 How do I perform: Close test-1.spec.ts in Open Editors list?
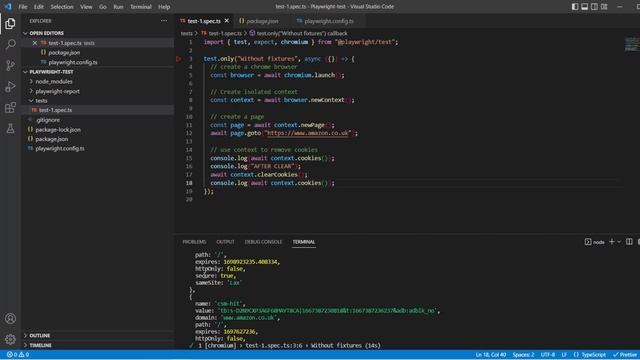(35, 43)
